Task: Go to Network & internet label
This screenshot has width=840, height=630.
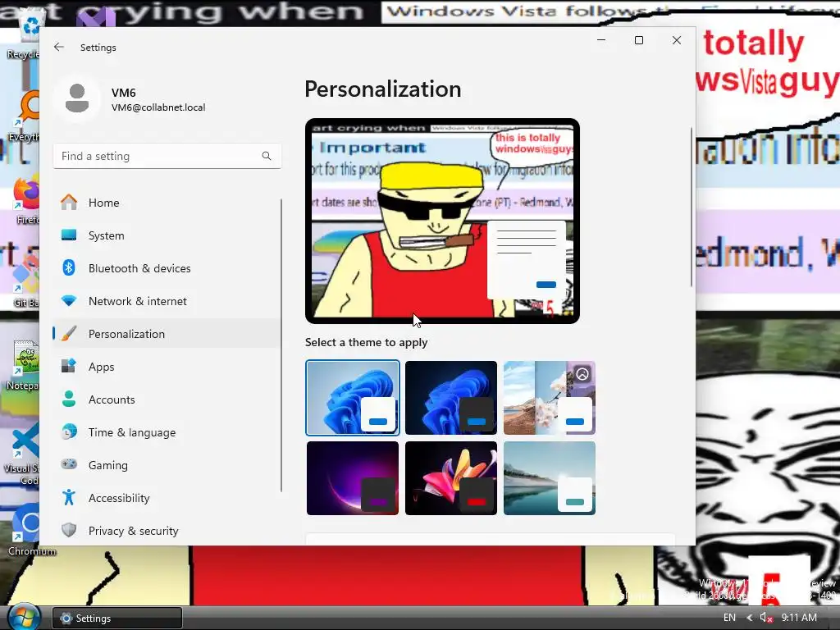Action: (x=138, y=301)
